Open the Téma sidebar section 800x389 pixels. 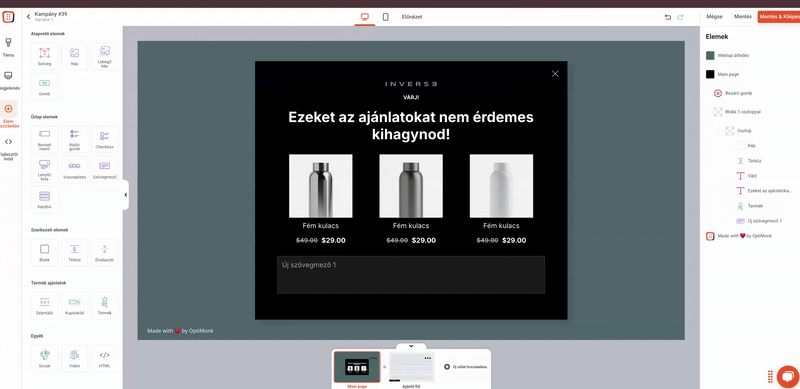[8, 47]
